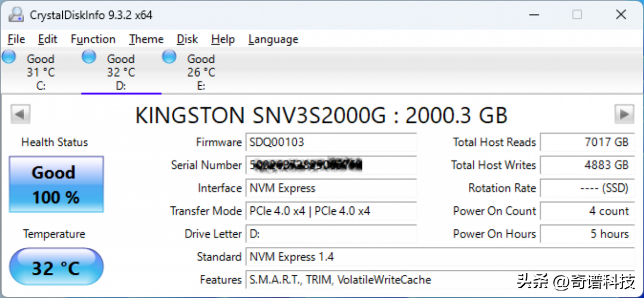Click the Health Status label
Image resolution: width=644 pixels, height=298 pixels.
point(55,142)
